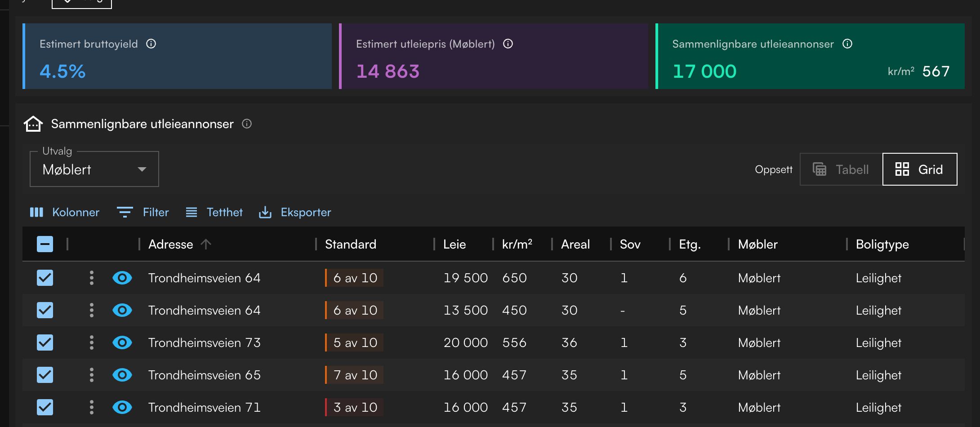The width and height of the screenshot is (980, 427).
Task: Sort by the Adresse column header
Action: [171, 244]
